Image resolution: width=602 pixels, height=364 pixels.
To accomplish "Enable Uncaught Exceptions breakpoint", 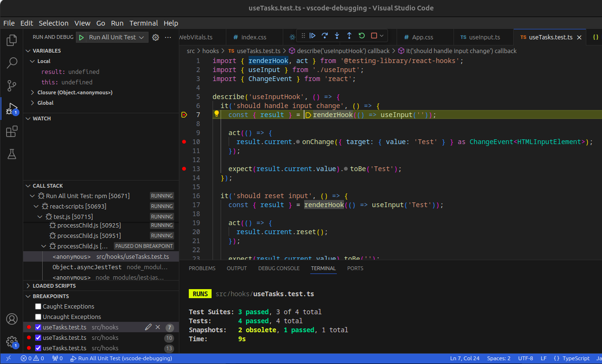I will 38,317.
